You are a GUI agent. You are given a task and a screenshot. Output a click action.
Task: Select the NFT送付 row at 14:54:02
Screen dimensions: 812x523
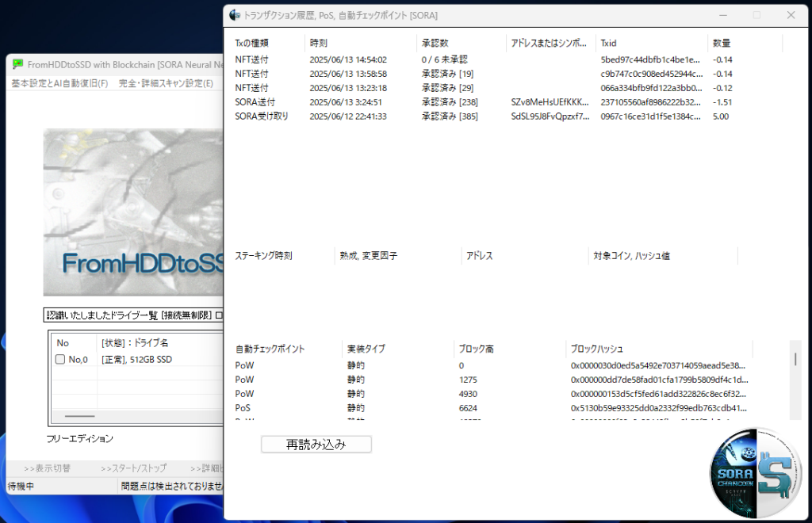[x=507, y=59]
